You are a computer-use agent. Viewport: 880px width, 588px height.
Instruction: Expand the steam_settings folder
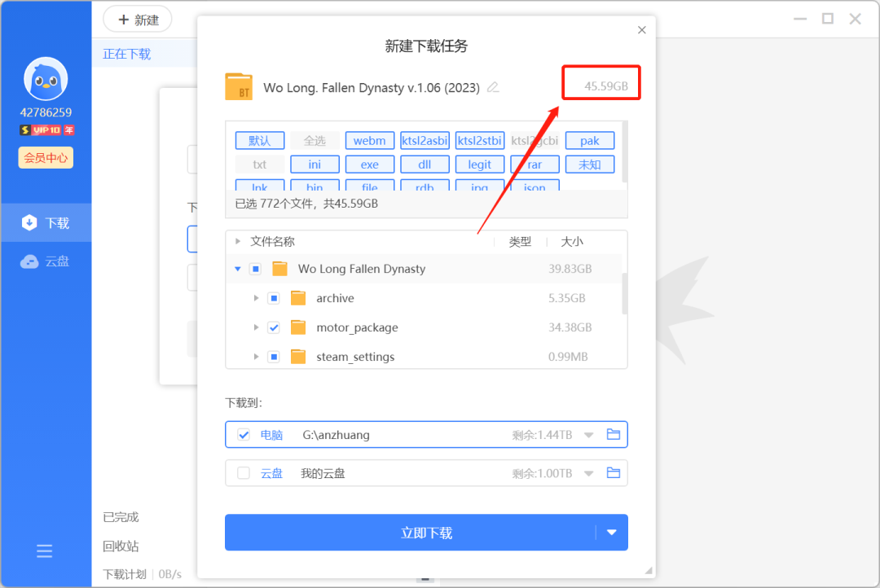256,356
